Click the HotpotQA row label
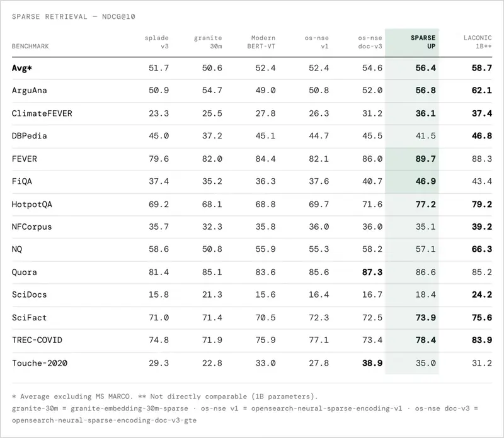The width and height of the screenshot is (504, 438). click(32, 205)
